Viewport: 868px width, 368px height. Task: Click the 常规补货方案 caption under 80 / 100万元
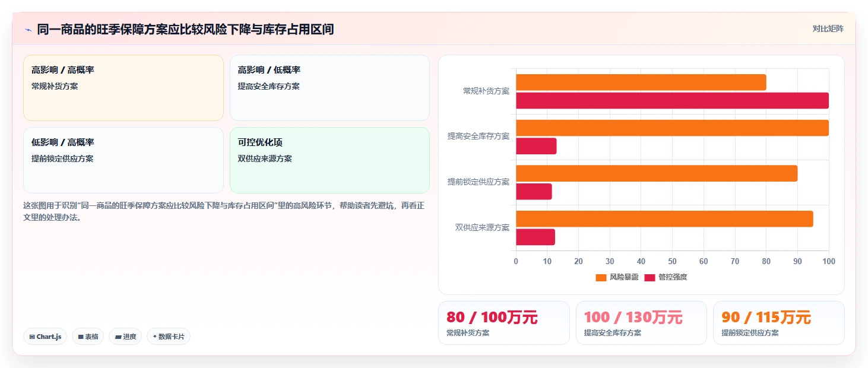coord(468,333)
